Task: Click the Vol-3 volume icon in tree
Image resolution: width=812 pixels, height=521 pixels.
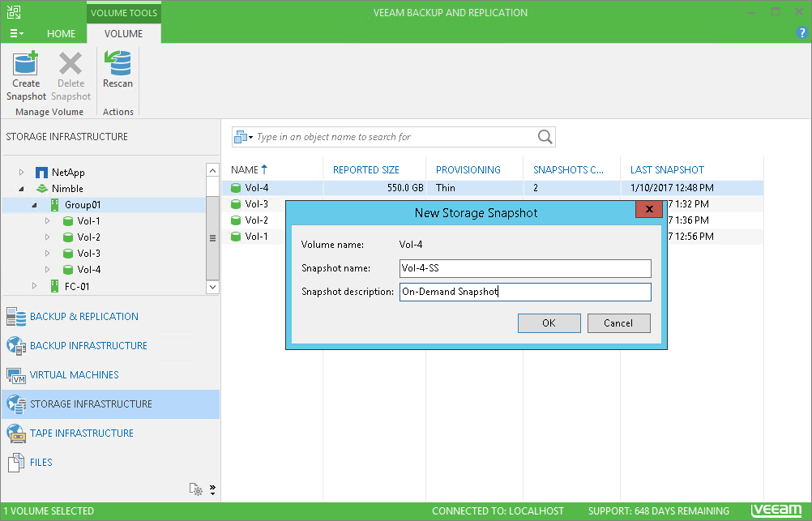Action: (68, 254)
